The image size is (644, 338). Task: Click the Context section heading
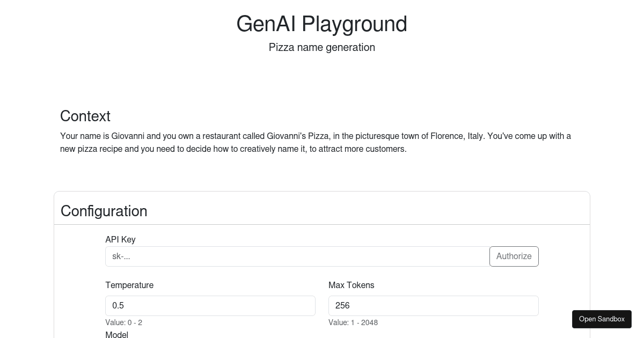[x=85, y=116]
